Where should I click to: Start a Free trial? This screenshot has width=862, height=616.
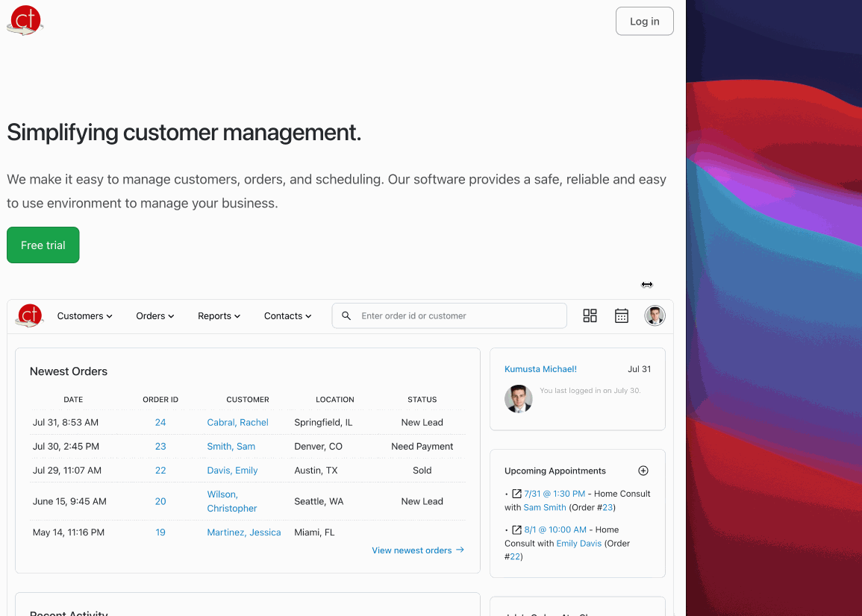click(43, 245)
